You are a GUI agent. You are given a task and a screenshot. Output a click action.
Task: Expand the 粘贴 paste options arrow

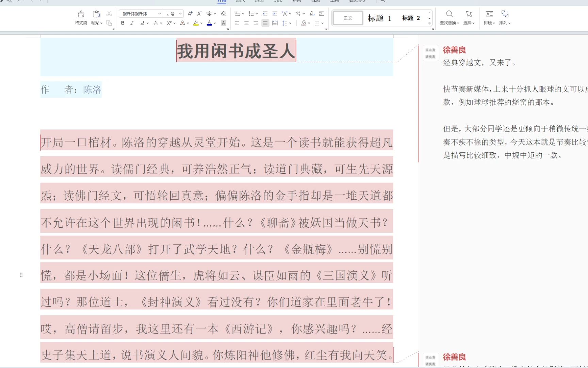tap(101, 23)
